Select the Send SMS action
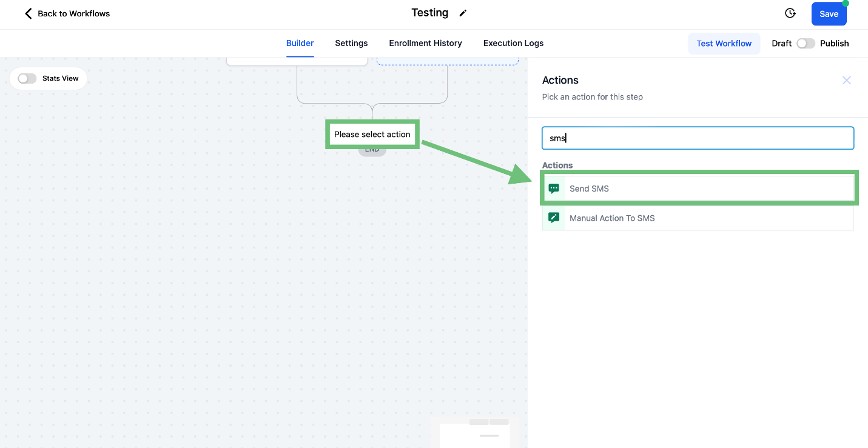The image size is (868, 448). [x=698, y=189]
